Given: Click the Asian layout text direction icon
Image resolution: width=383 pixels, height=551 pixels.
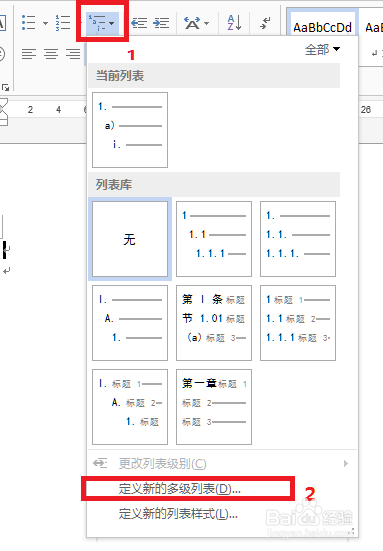Looking at the screenshot, I should coord(193,23).
